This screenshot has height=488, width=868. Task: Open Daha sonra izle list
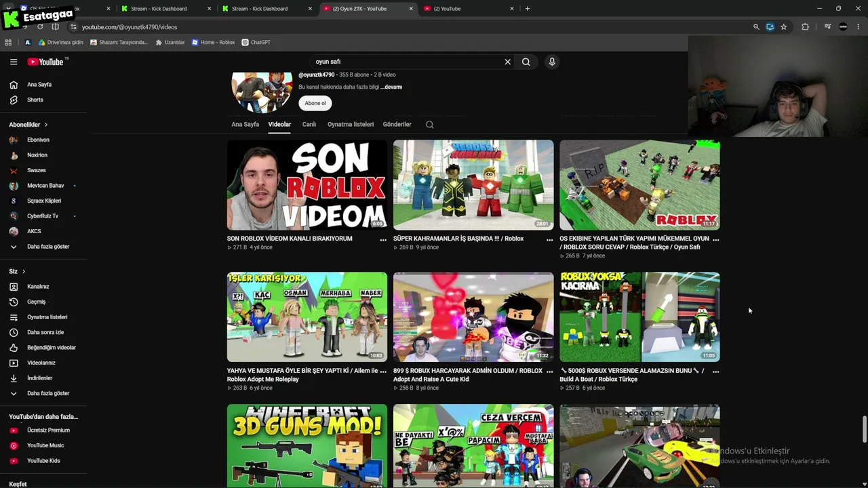coord(45,332)
